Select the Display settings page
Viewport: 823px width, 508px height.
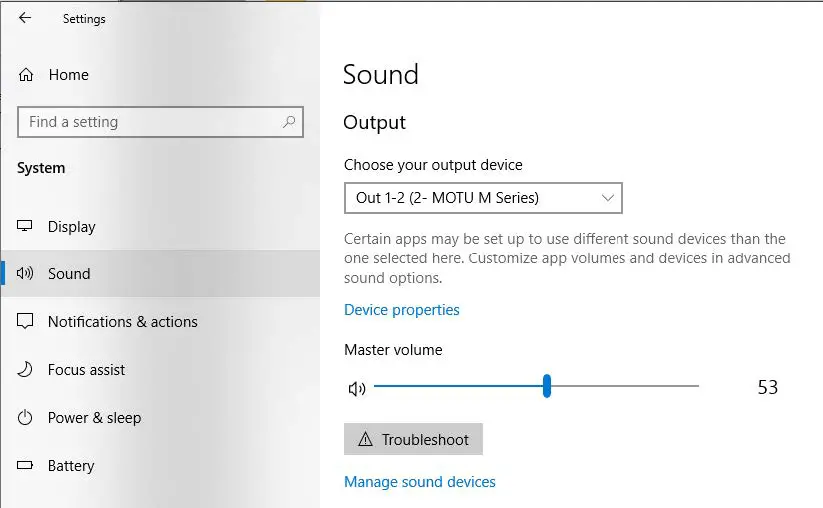71,227
